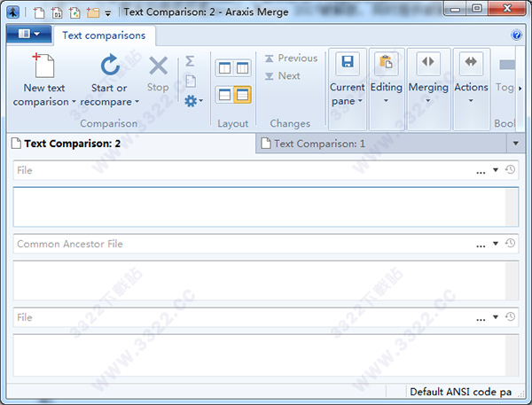Open the document tab list dropdown arrow
Screen dimensions: 532x405
click(x=516, y=144)
